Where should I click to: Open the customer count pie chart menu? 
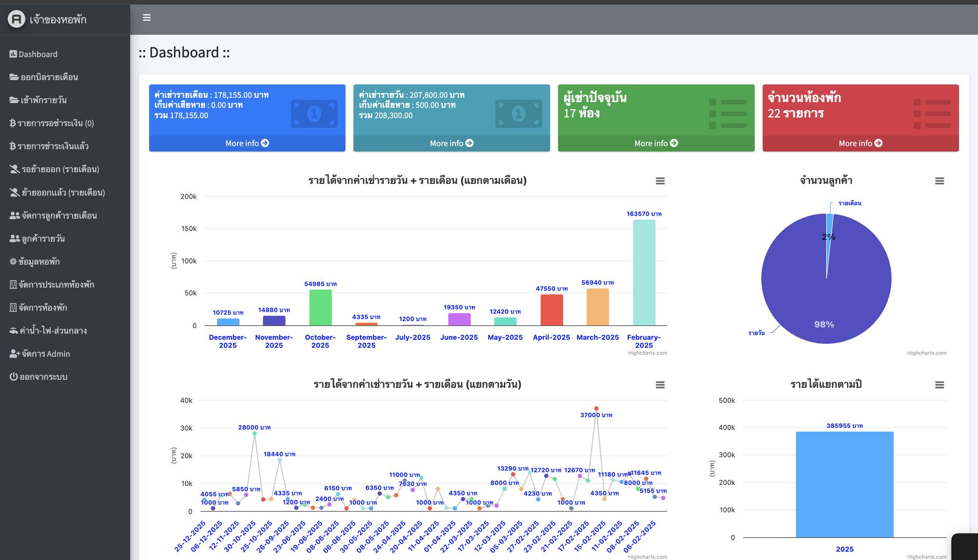point(939,181)
